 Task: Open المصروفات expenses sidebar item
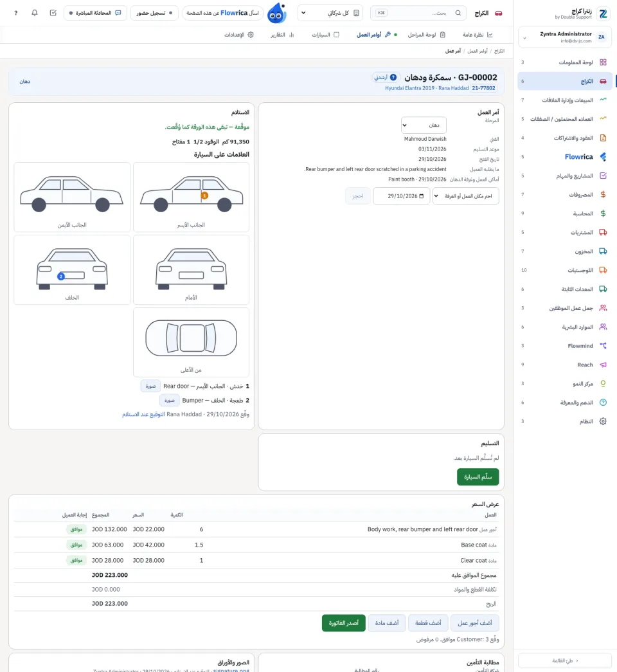[565, 195]
